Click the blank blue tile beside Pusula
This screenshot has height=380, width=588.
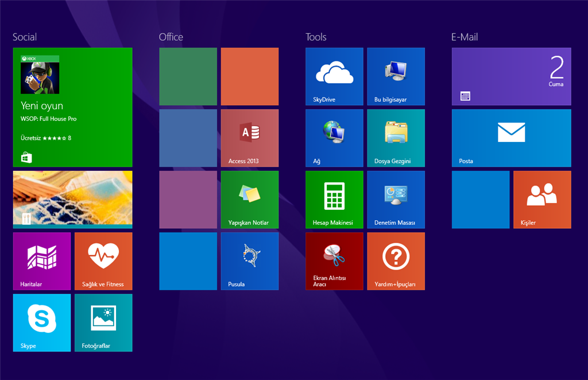pos(188,261)
